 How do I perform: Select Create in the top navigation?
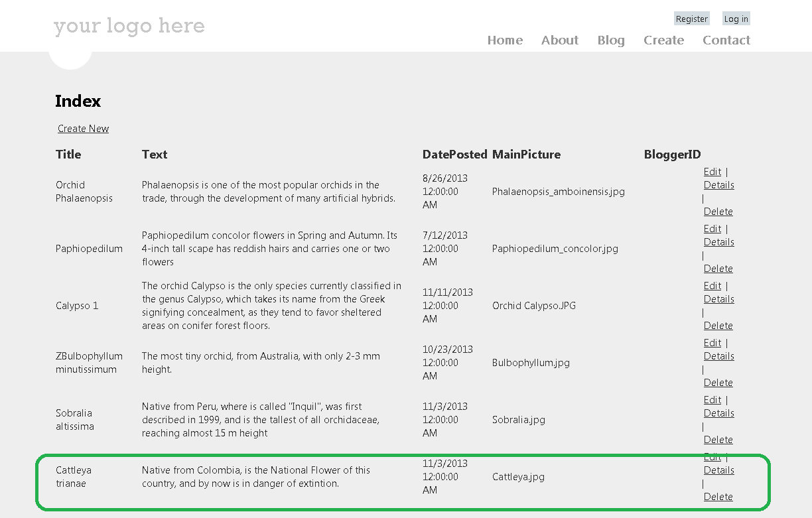(x=663, y=40)
